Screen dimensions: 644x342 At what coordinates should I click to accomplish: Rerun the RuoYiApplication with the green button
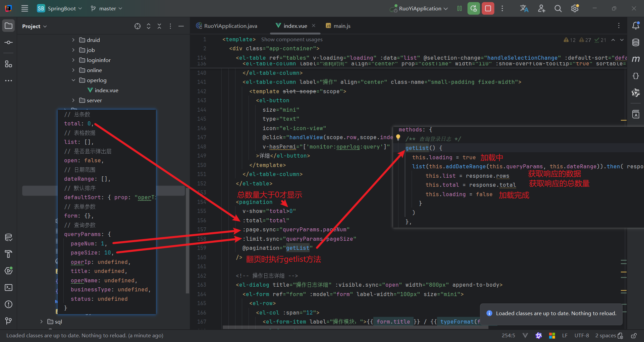click(x=474, y=8)
